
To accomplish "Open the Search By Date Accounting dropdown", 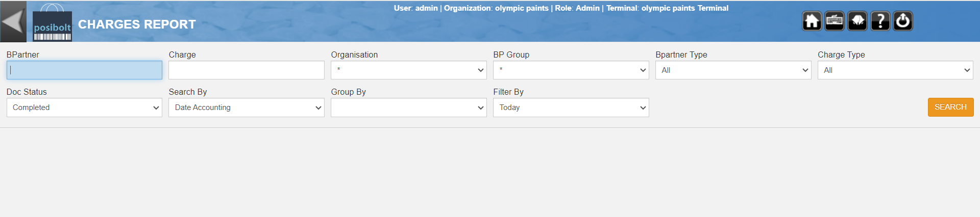I will (247, 107).
